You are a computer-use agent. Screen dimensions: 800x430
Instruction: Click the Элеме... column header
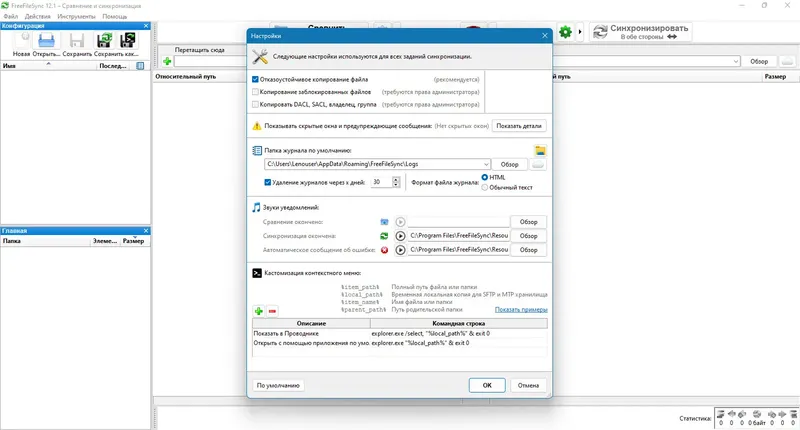[x=105, y=241]
